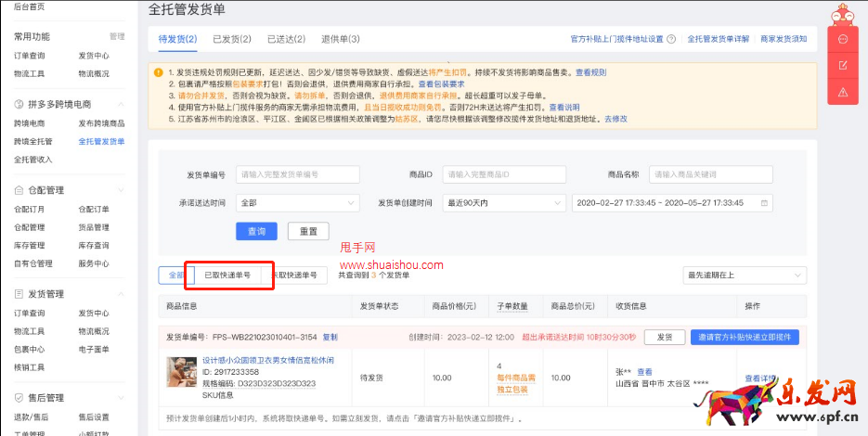Open 库存查询 in the sidebar

tap(94, 245)
